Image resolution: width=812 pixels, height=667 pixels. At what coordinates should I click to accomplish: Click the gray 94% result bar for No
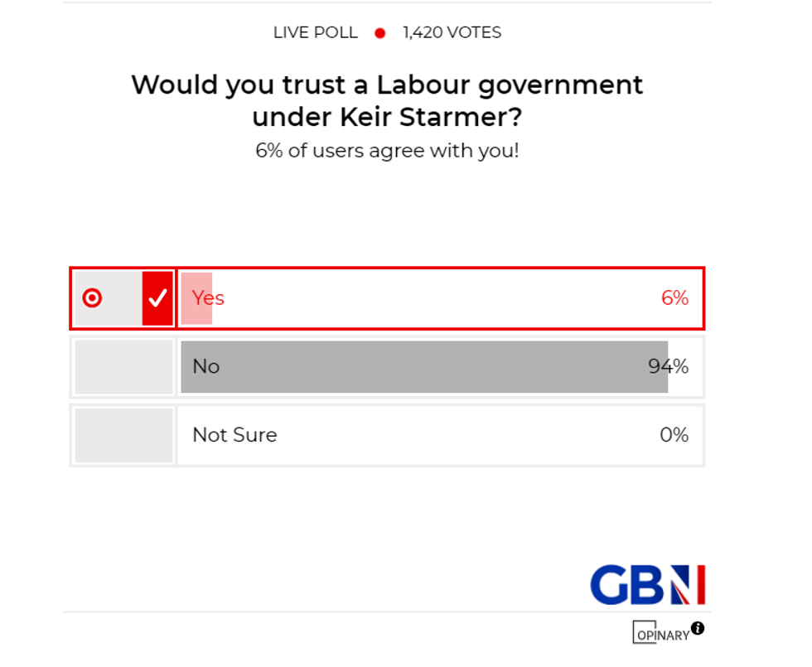tap(423, 366)
